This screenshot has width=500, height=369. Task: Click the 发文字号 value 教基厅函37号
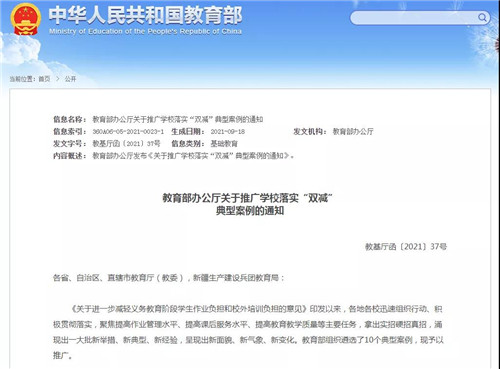[126, 144]
